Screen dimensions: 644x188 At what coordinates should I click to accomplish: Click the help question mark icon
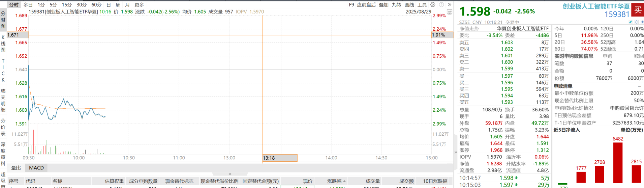[x=441, y=5]
